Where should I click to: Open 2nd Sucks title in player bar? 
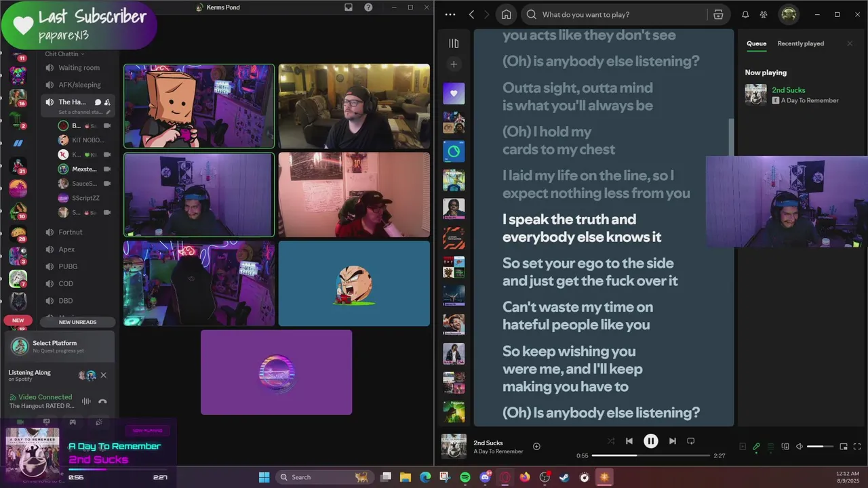pos(488,443)
